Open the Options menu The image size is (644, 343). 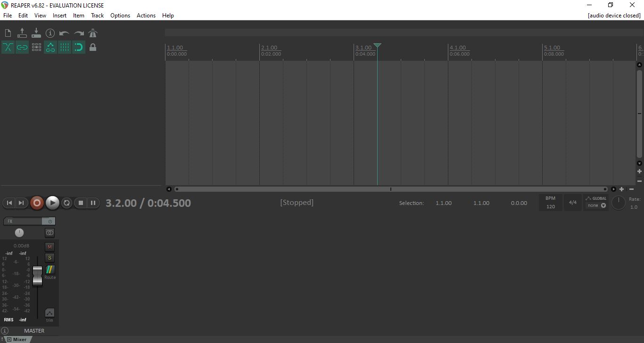120,15
